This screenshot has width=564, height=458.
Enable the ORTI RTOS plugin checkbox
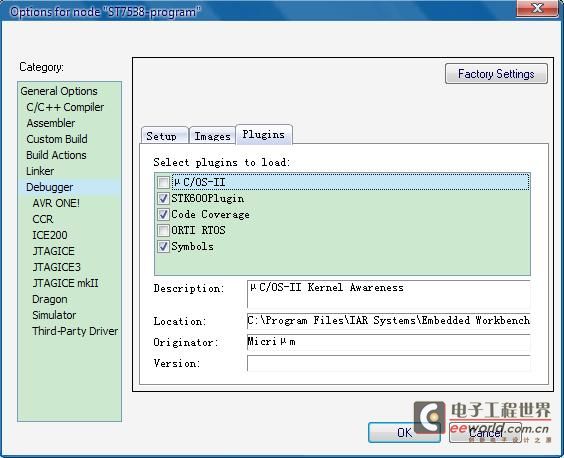(163, 230)
